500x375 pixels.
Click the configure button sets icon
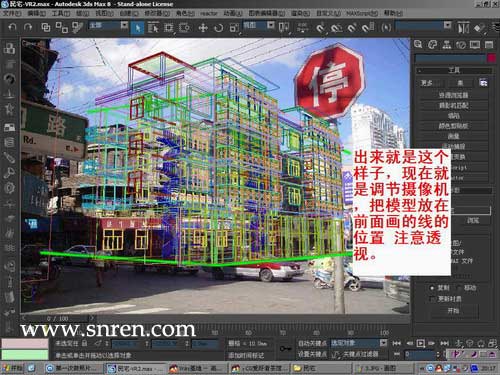point(483,82)
